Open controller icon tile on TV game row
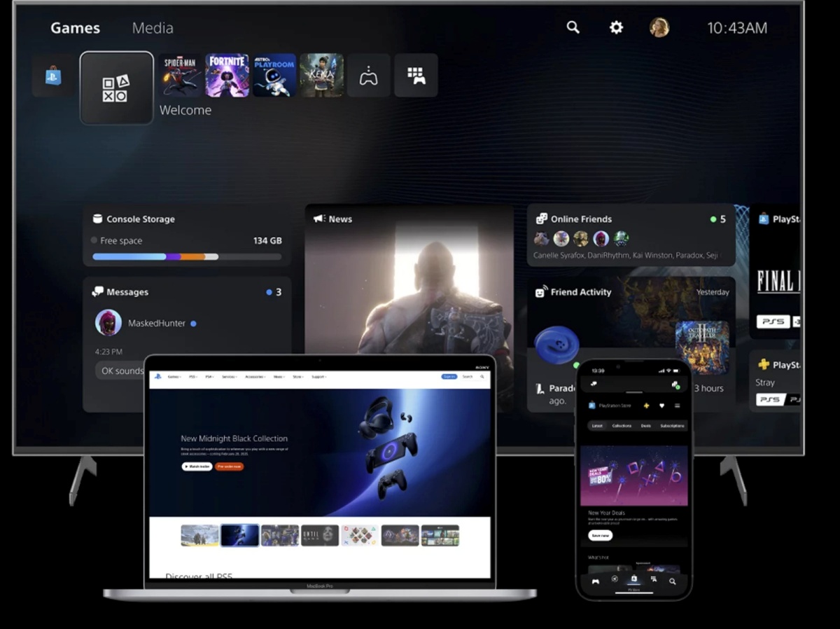Screen dimensions: 840x629 [369, 75]
